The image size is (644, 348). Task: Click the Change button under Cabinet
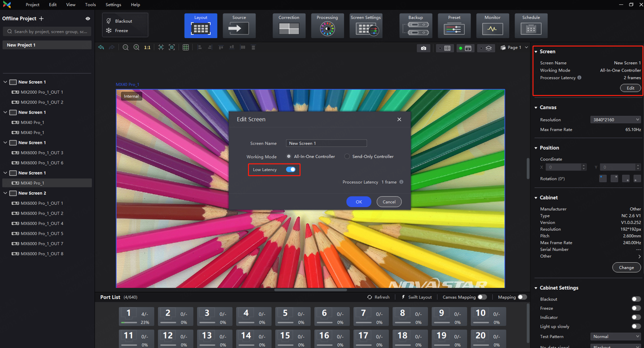click(627, 267)
